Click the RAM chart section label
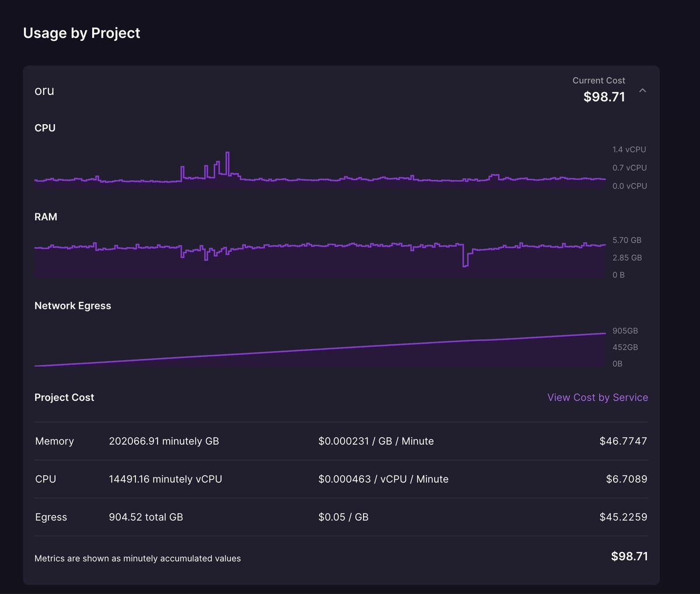This screenshot has width=700, height=594. tap(45, 217)
